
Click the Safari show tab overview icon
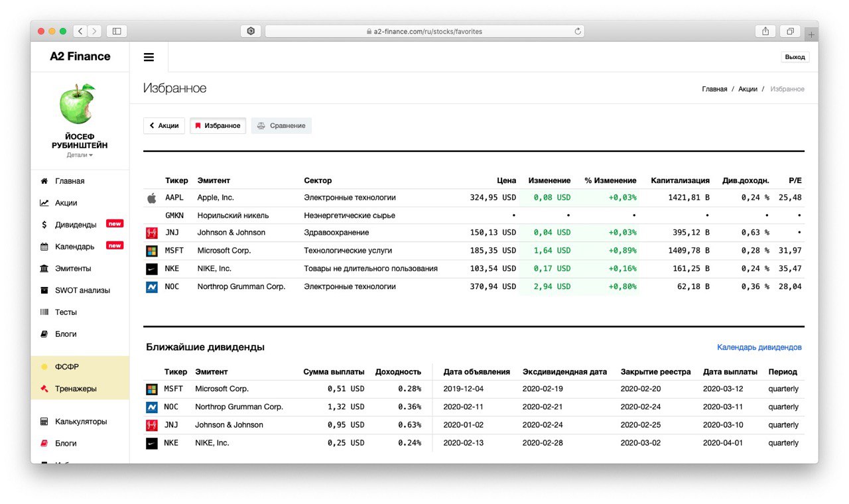pos(791,31)
